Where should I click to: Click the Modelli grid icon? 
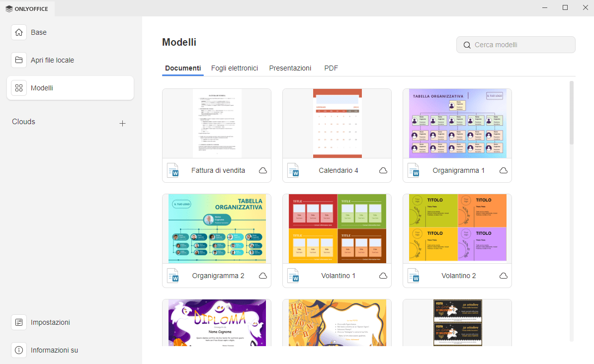coord(19,88)
